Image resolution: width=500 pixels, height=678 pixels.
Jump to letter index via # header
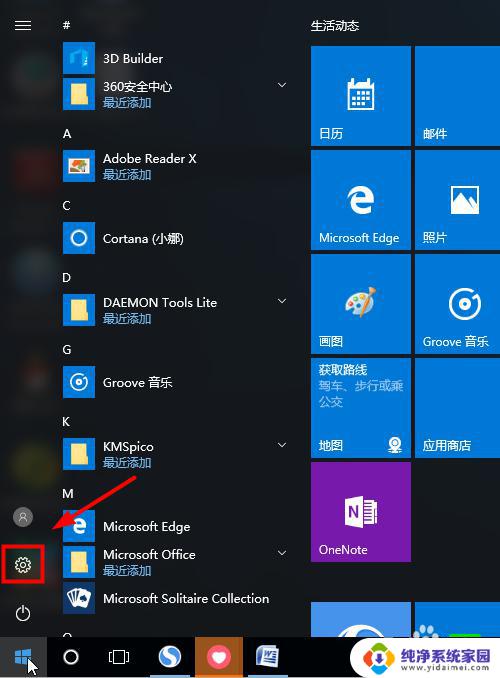[66, 25]
